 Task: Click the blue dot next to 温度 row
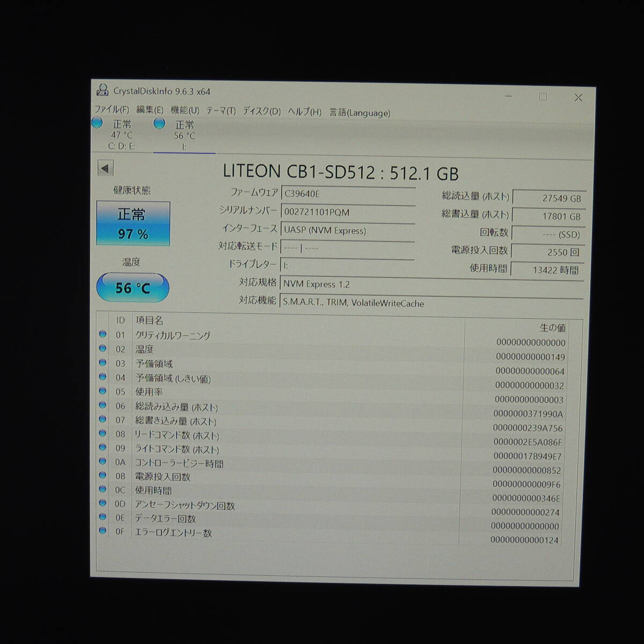click(x=103, y=348)
